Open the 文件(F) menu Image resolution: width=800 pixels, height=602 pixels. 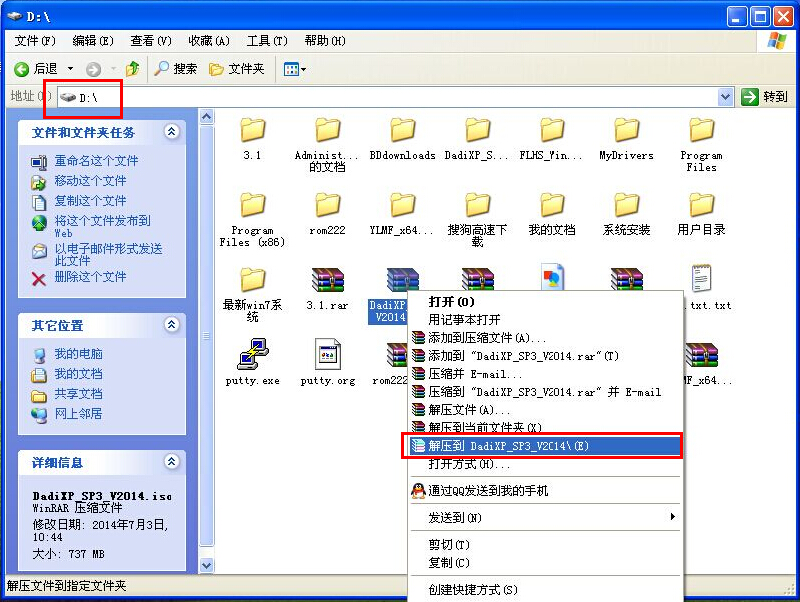point(35,41)
